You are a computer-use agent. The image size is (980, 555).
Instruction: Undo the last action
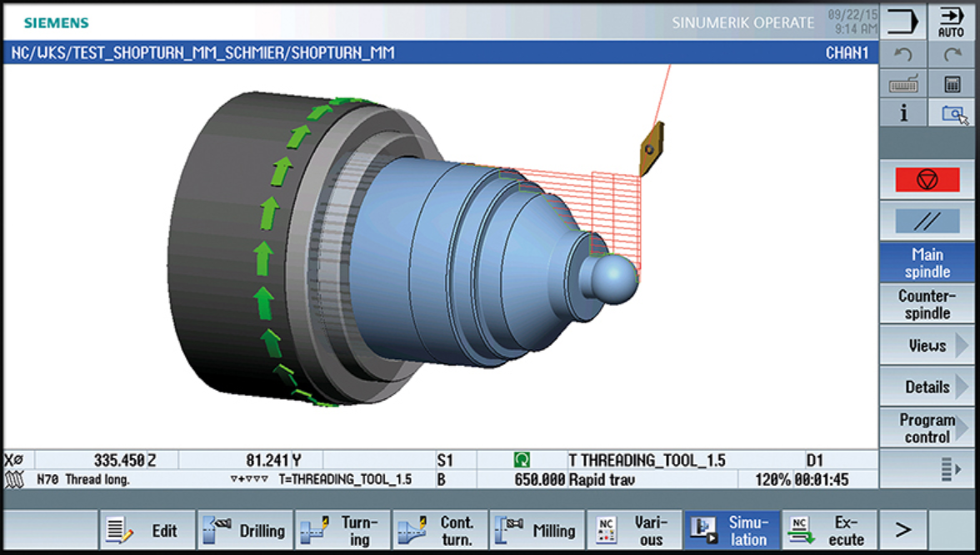point(902,55)
